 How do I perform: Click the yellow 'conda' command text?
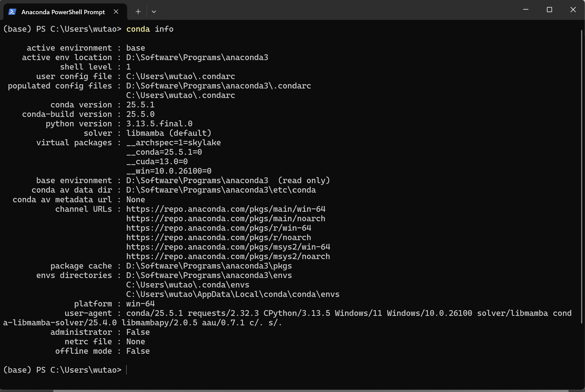click(138, 29)
